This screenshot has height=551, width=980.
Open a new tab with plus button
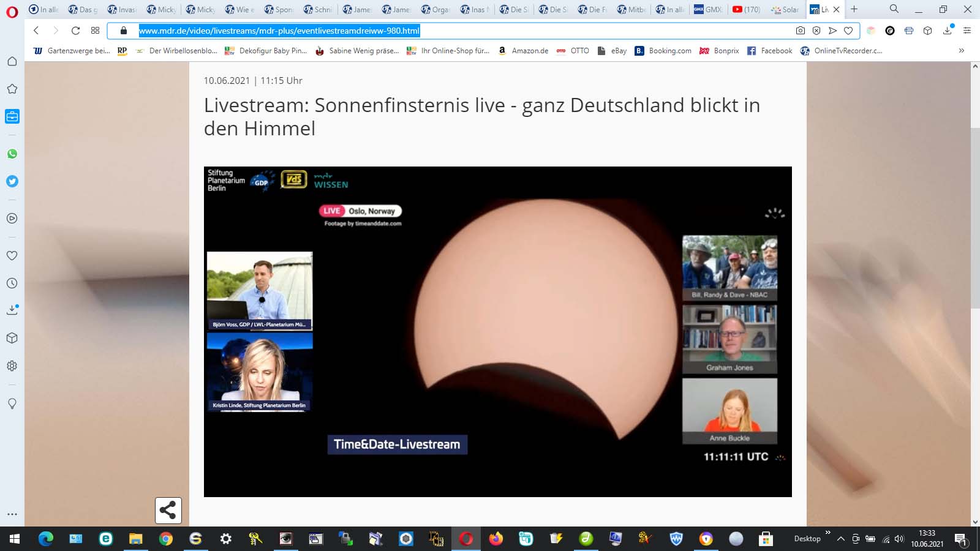854,9
